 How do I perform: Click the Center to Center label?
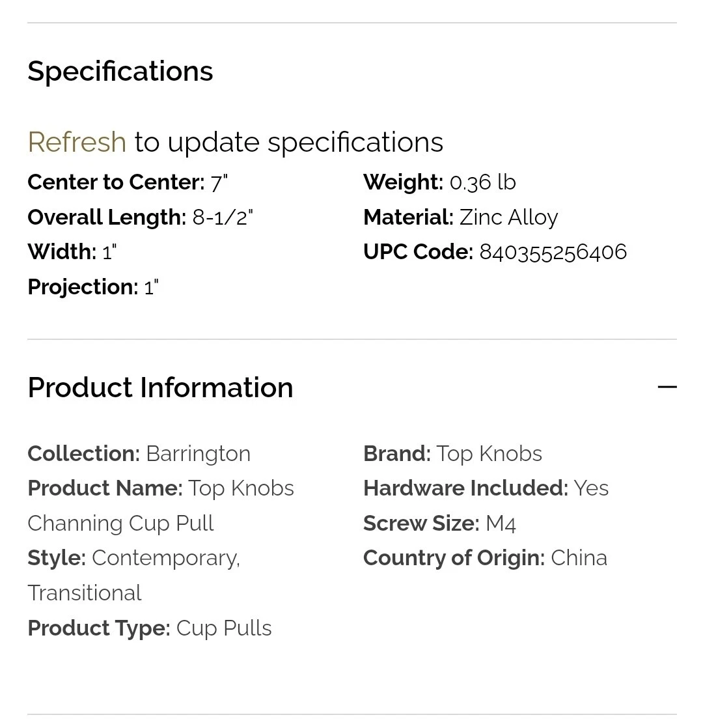[116, 182]
